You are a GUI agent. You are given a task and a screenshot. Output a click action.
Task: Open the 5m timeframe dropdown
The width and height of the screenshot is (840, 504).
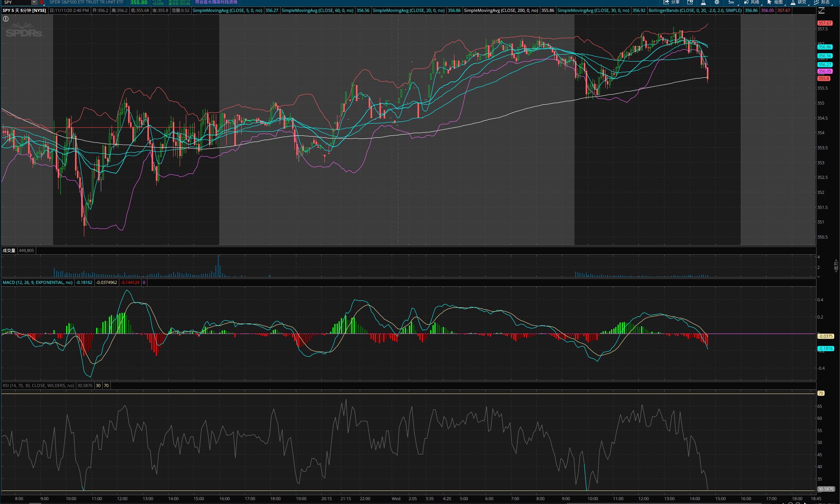(731, 2)
